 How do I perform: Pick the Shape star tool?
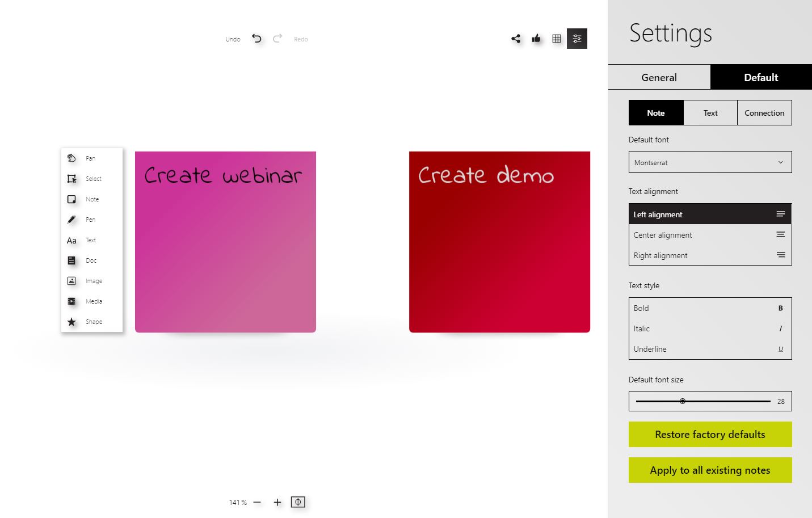(x=71, y=322)
